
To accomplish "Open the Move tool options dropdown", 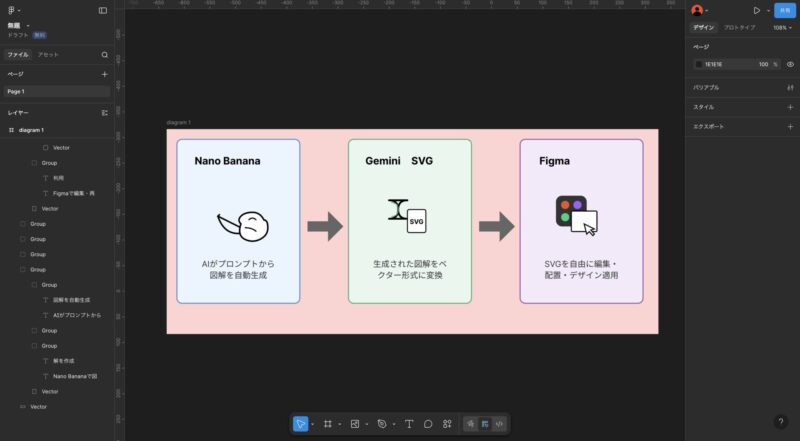I will 312,424.
